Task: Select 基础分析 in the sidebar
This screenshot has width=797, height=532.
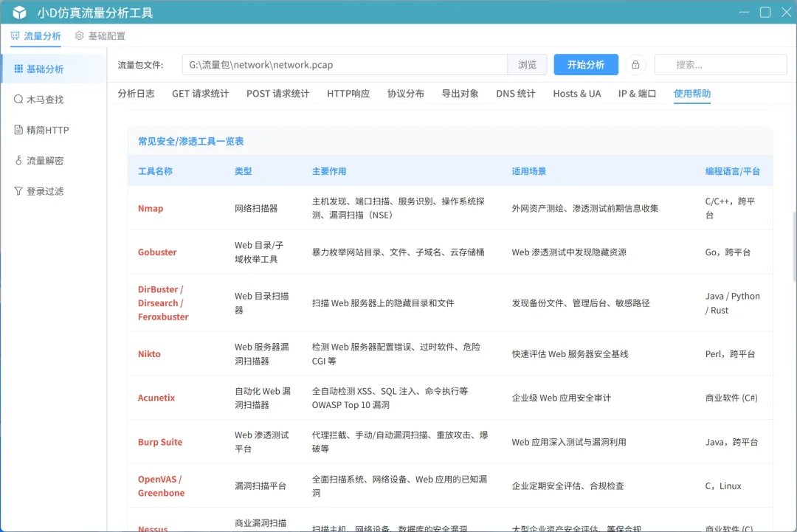Action: [54, 69]
